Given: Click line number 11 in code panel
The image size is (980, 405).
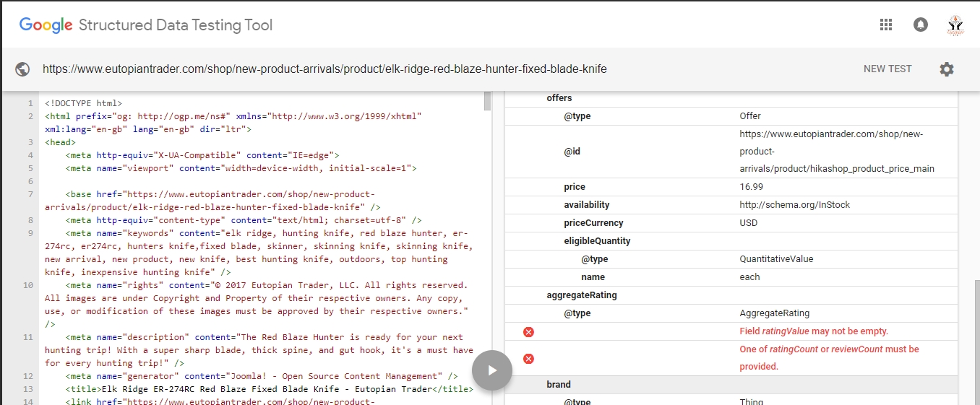Looking at the screenshot, I should pyautogui.click(x=28, y=337).
